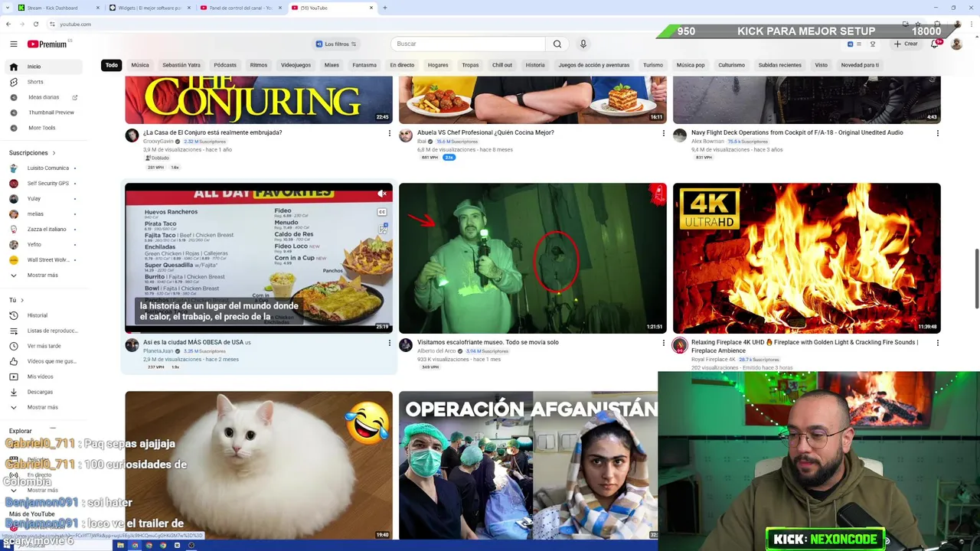
Task: Open Ideas diarias sidebar entry
Action: coord(44,97)
